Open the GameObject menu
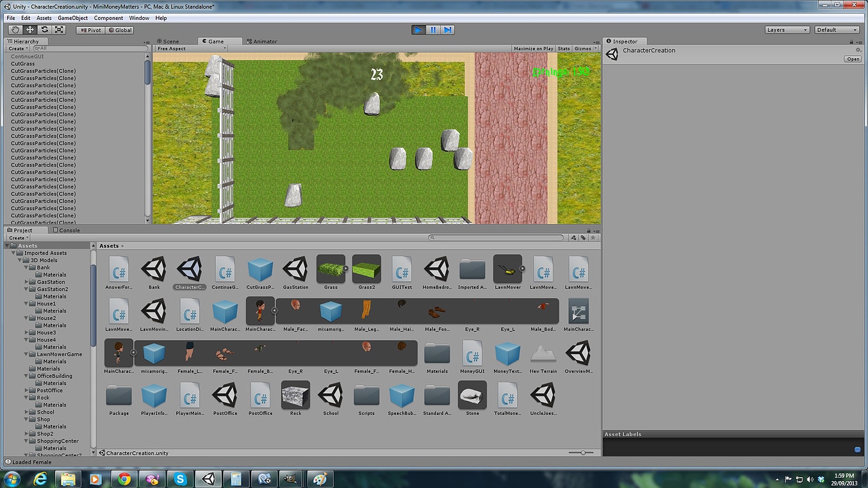This screenshot has height=488, width=868. coord(72,18)
